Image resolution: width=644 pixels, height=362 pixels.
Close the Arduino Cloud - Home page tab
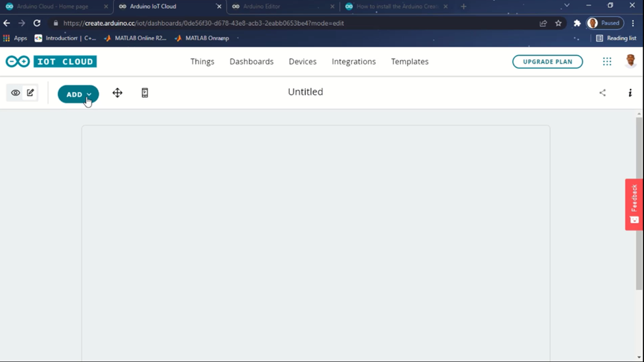point(105,7)
